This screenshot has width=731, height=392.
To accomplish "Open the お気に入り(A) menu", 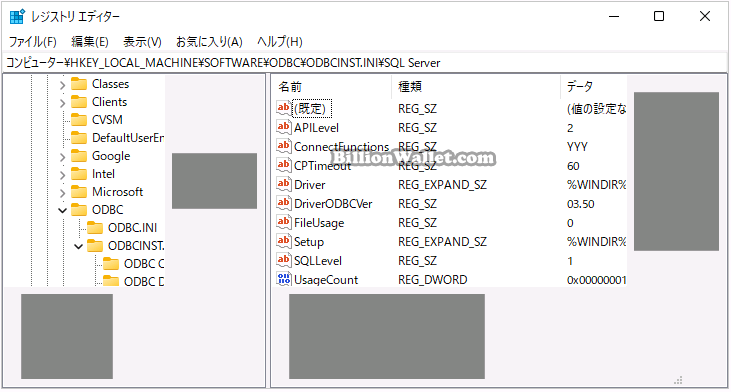I will [x=209, y=42].
